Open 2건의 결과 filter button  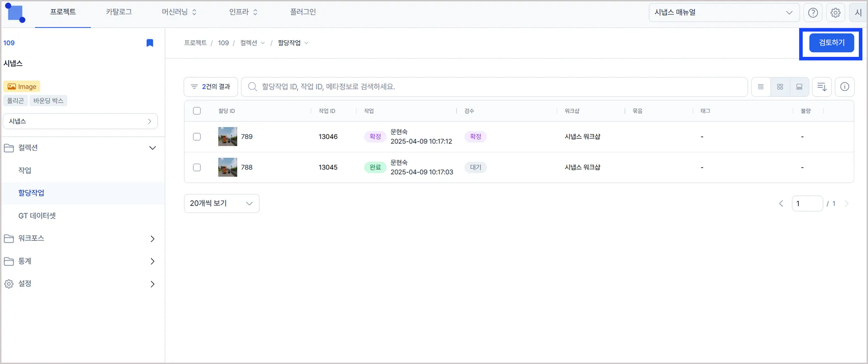(211, 87)
